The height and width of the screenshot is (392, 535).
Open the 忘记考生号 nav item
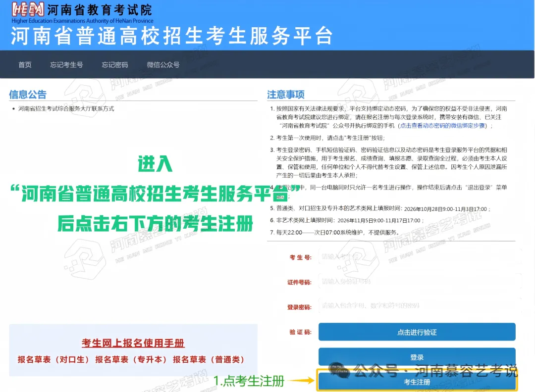coord(66,65)
